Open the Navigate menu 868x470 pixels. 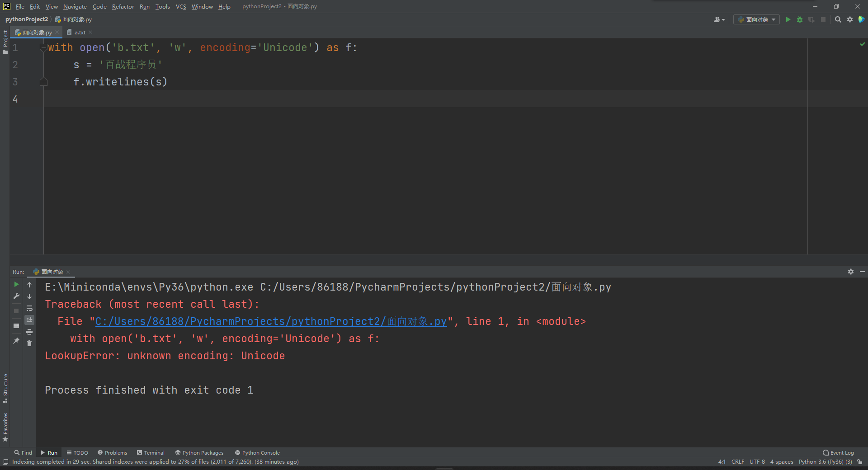(x=75, y=6)
